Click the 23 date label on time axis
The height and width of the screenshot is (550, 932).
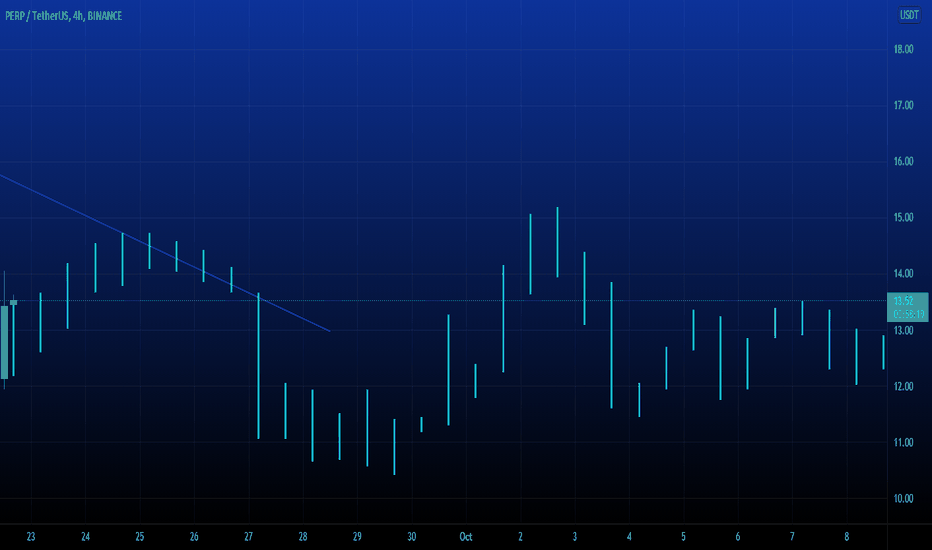tap(31, 537)
